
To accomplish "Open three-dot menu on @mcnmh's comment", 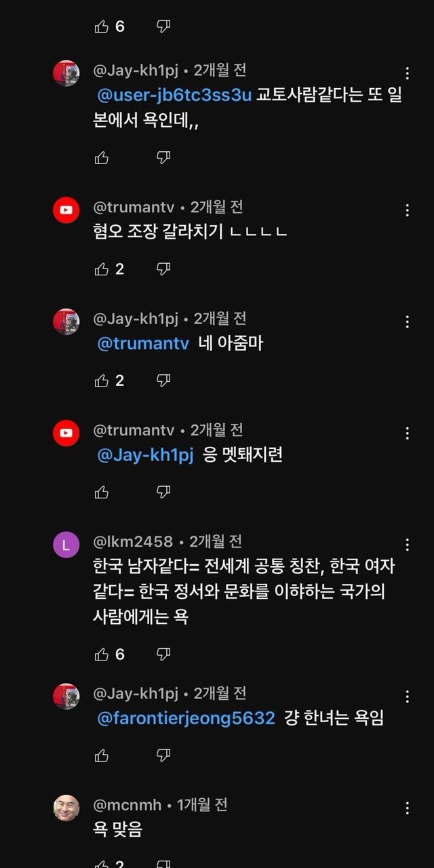I will pyautogui.click(x=407, y=808).
